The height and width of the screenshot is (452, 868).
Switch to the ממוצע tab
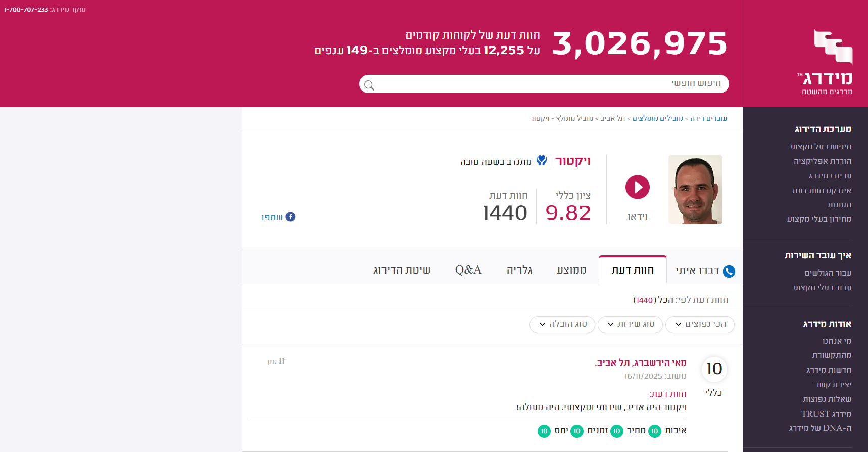click(x=571, y=270)
